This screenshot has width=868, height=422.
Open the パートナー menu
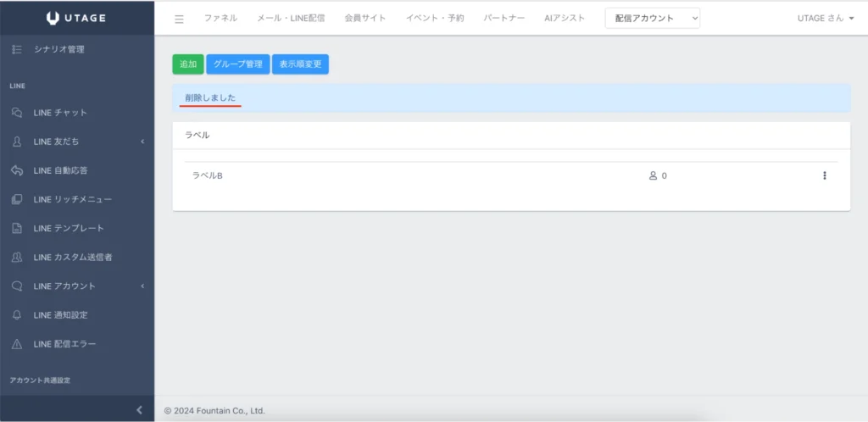(504, 19)
